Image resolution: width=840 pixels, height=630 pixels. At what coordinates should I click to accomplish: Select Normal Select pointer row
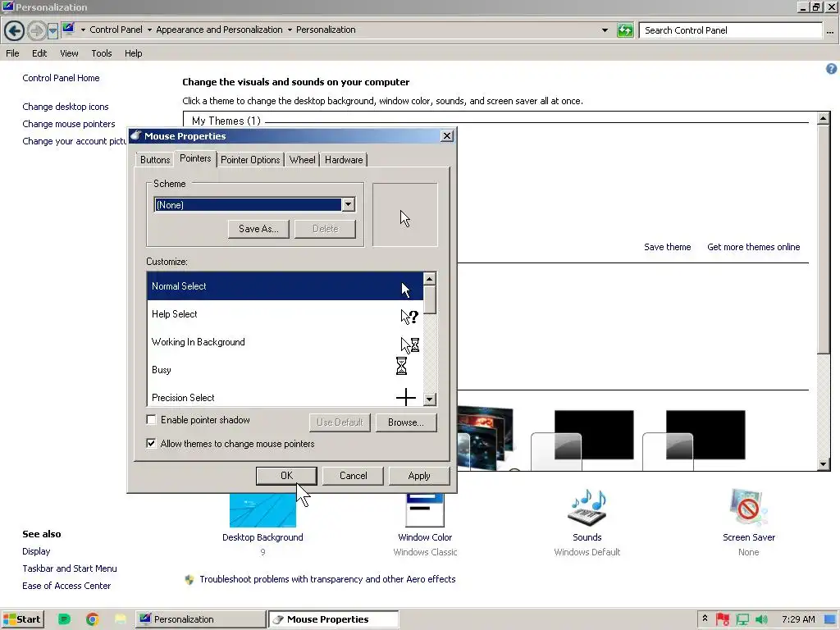tap(285, 286)
